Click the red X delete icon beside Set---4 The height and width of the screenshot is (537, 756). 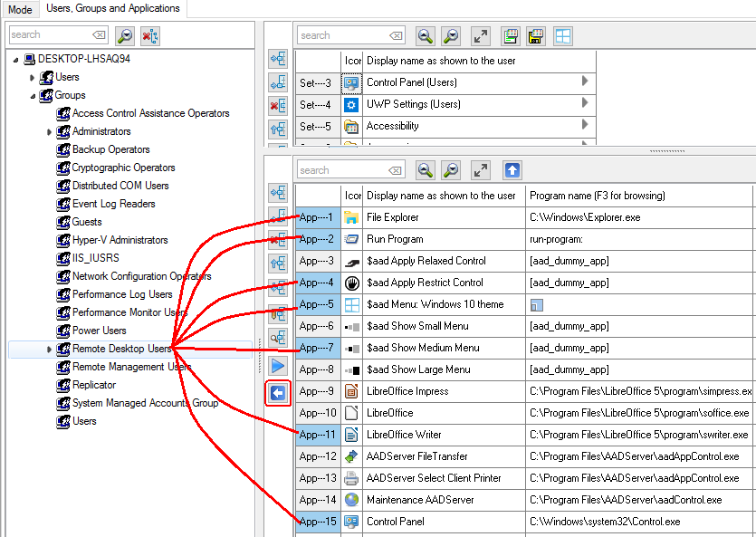278,105
